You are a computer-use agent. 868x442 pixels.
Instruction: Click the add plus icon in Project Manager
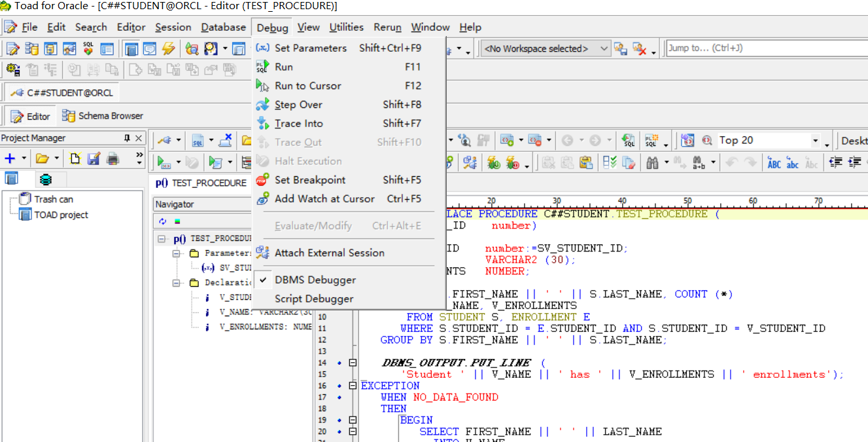10,158
